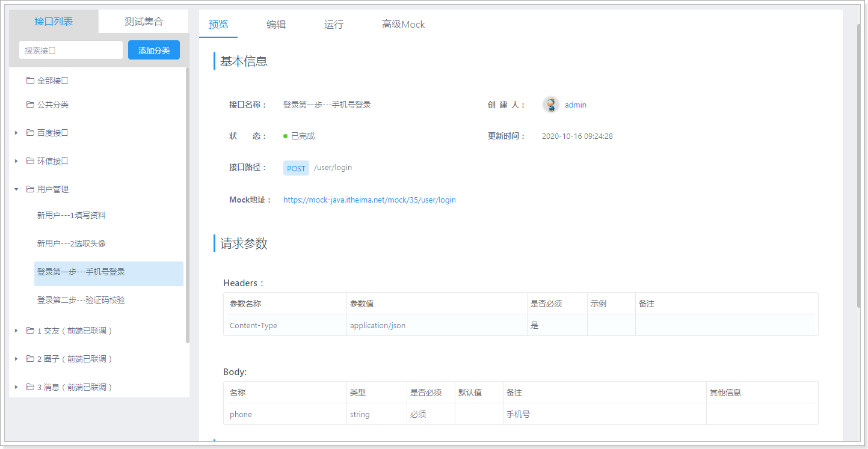Click the blue POST method badge
This screenshot has width=868, height=449.
(x=296, y=168)
